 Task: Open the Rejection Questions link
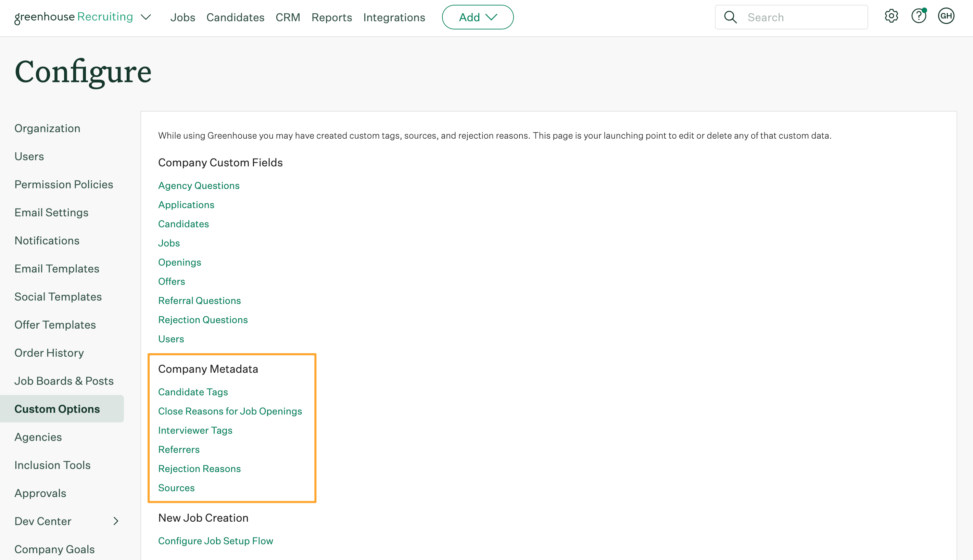click(203, 320)
